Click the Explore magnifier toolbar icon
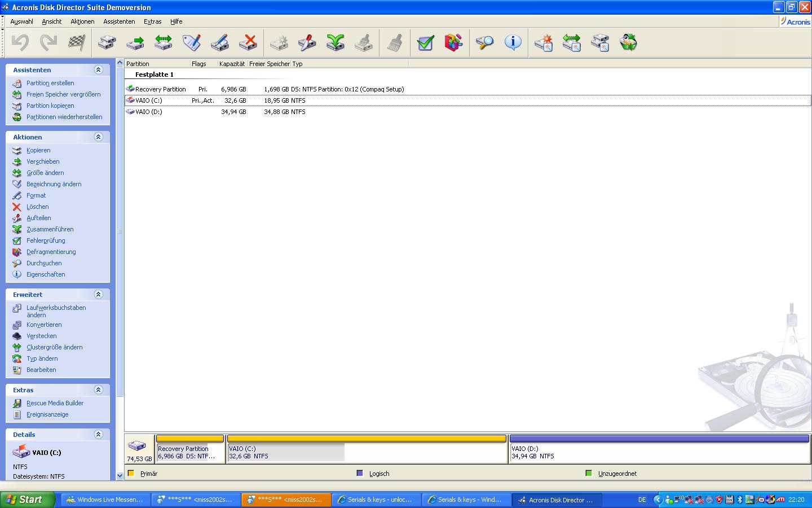812x508 pixels. [484, 42]
